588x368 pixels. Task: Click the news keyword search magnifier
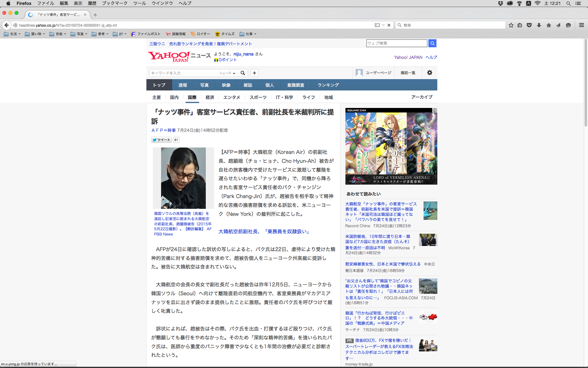pyautogui.click(x=243, y=73)
